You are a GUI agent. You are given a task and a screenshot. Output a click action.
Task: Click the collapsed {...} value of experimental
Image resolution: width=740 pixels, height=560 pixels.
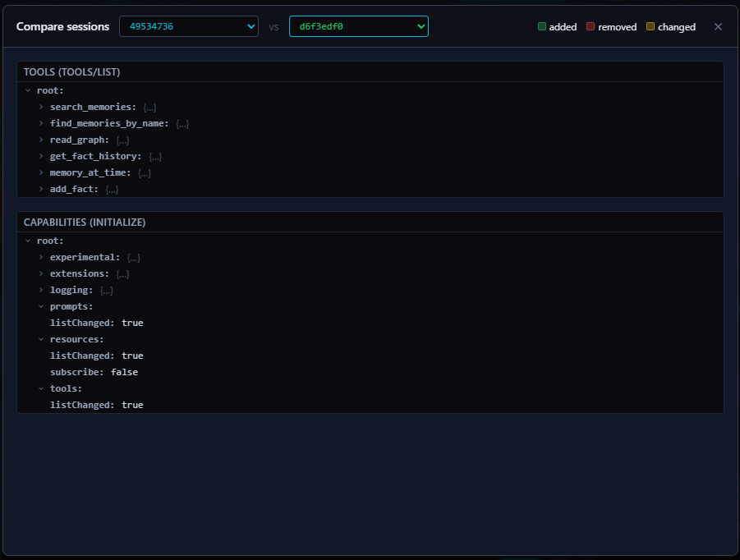tap(134, 258)
